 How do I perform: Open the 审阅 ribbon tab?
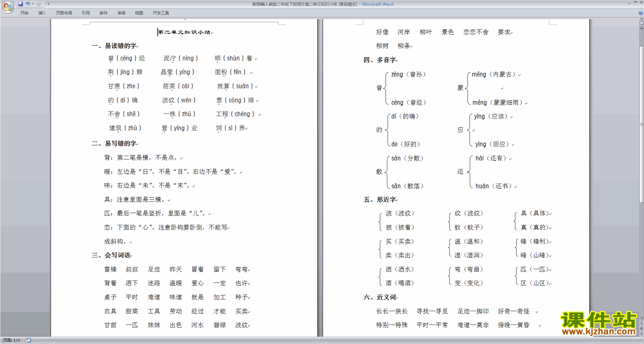(x=121, y=13)
